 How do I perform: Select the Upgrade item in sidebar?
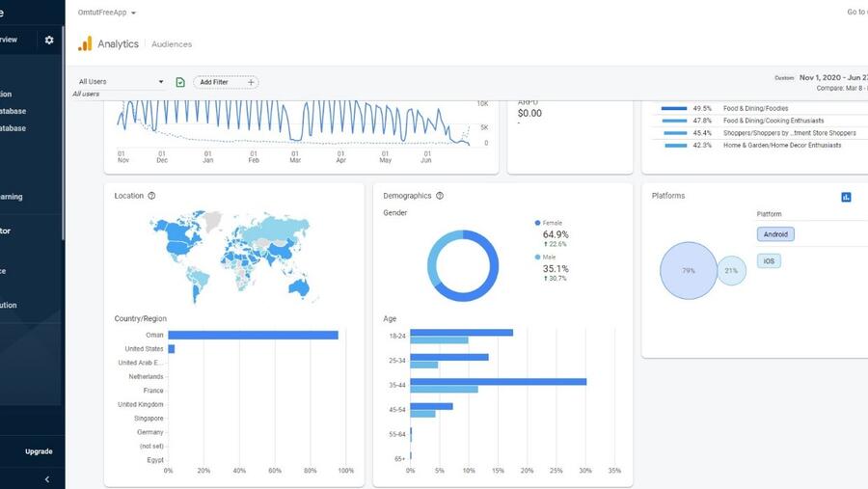point(39,451)
